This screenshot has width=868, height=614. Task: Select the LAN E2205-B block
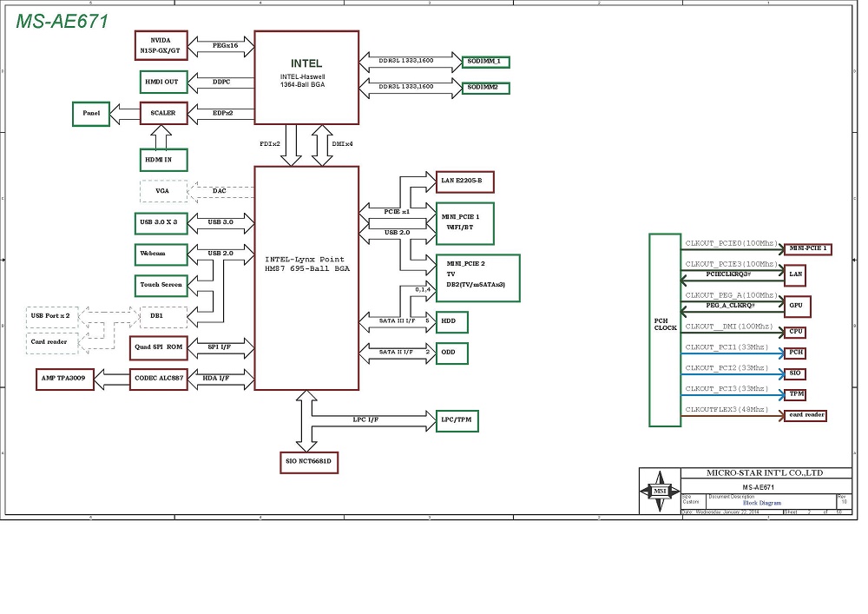tap(464, 182)
